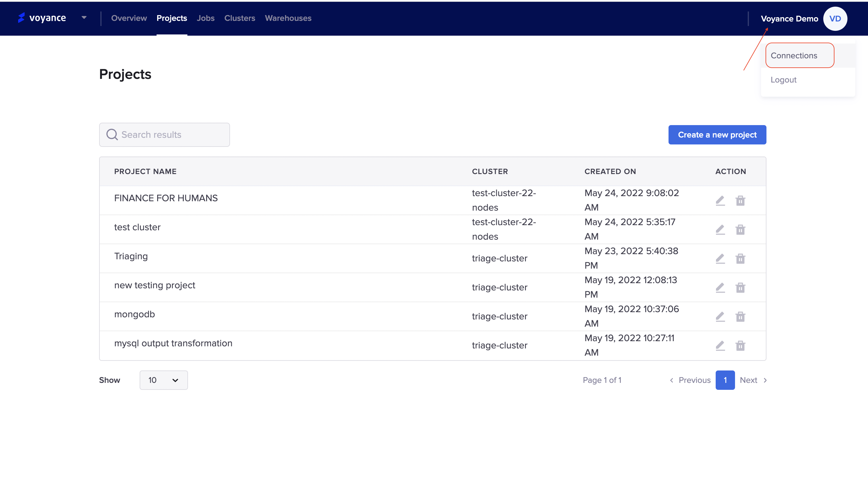The width and height of the screenshot is (868, 498).
Task: Edit the FINANCE FOR HUMANS project
Action: click(x=720, y=200)
